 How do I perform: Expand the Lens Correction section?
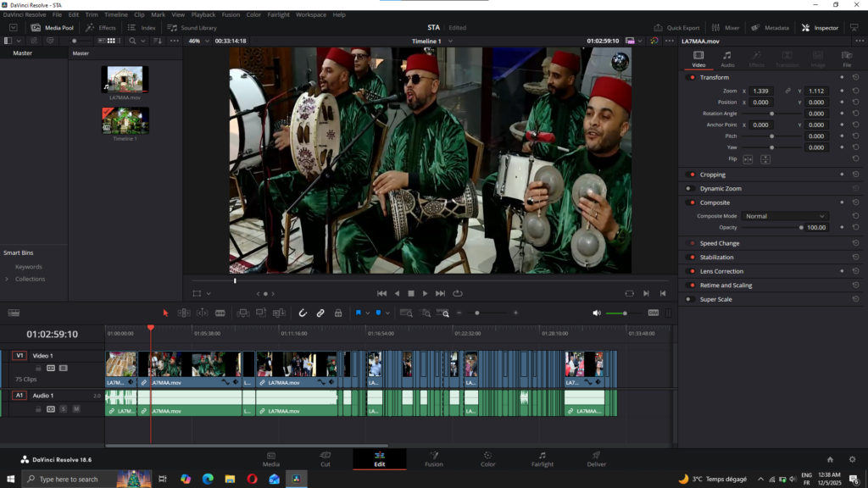pos(721,271)
